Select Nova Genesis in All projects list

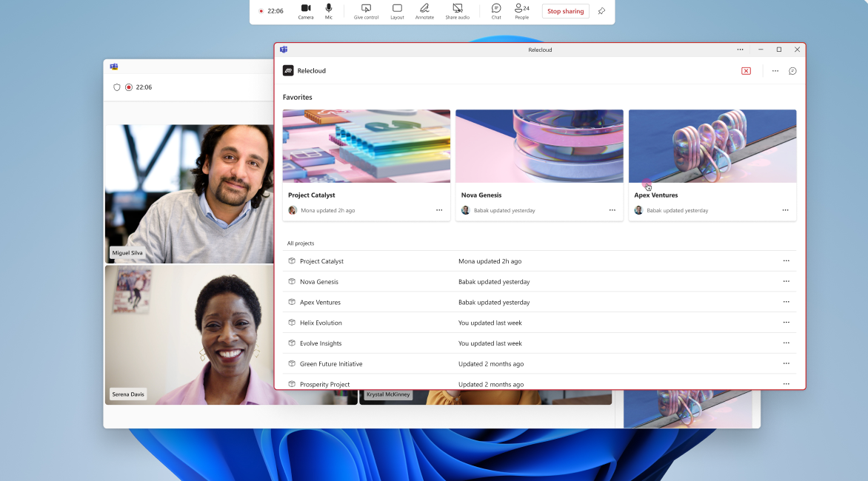[x=539, y=281]
